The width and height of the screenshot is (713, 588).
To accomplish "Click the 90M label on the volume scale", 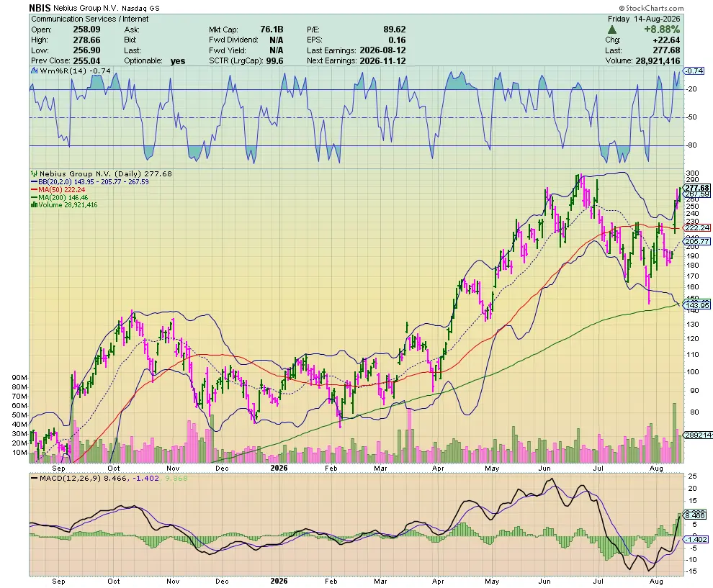I will (x=19, y=378).
